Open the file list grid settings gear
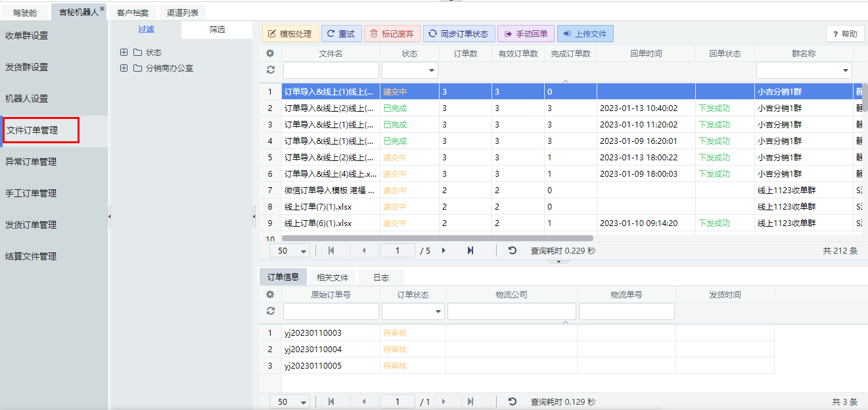 [x=270, y=53]
